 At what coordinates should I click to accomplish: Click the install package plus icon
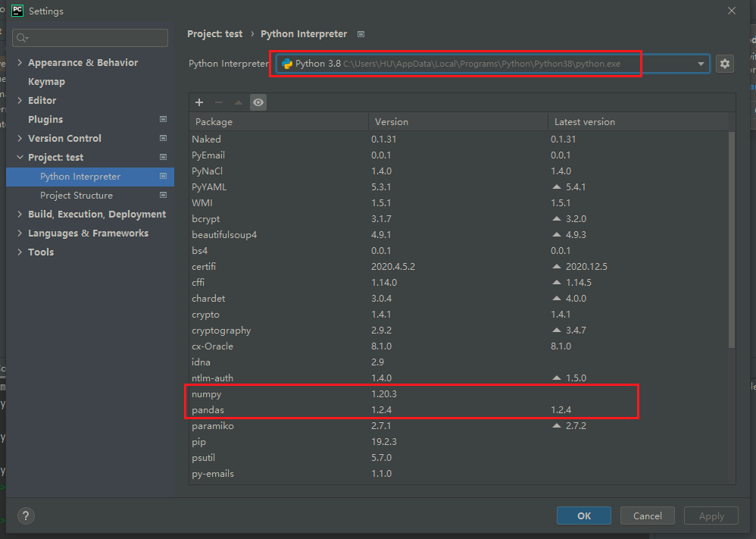[199, 102]
